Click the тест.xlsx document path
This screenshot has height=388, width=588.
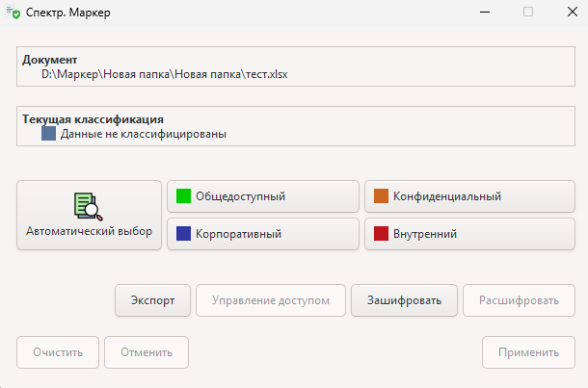165,73
